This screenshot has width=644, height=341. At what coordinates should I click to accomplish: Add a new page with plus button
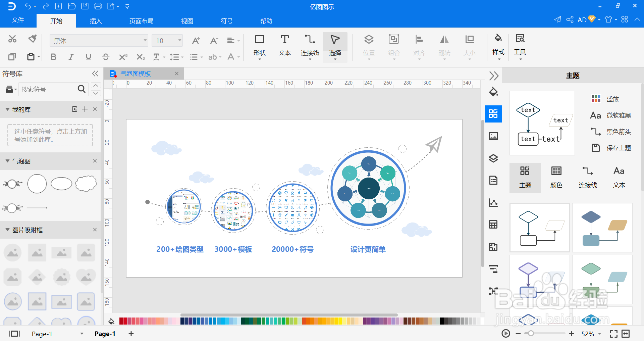(x=131, y=334)
